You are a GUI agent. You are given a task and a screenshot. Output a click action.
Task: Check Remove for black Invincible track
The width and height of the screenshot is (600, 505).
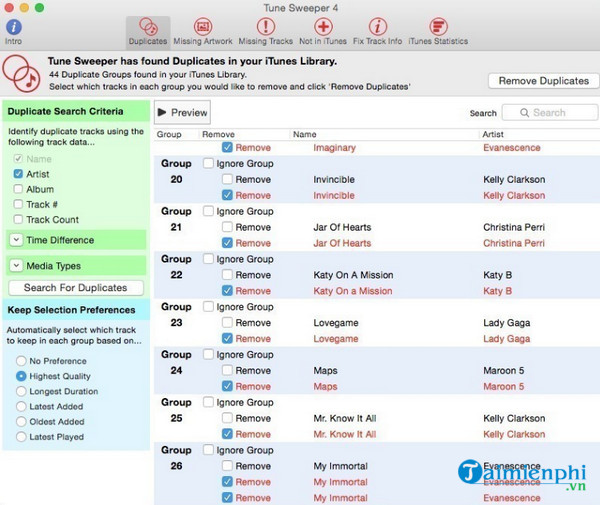pos(227,179)
